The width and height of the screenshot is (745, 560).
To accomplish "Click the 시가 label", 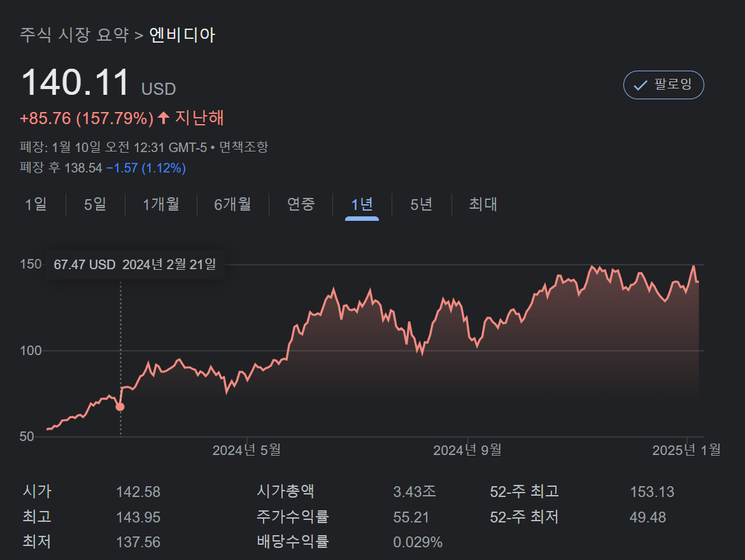I will point(37,491).
